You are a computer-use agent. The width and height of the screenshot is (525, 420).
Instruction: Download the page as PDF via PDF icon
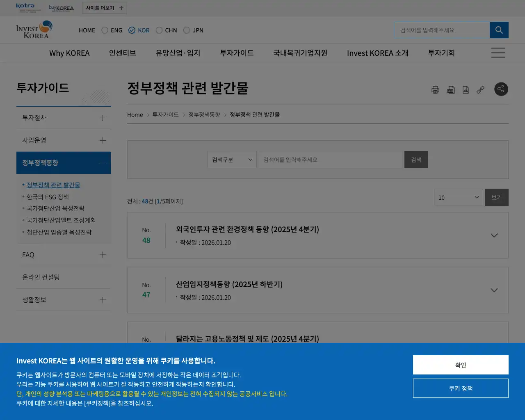click(450, 89)
